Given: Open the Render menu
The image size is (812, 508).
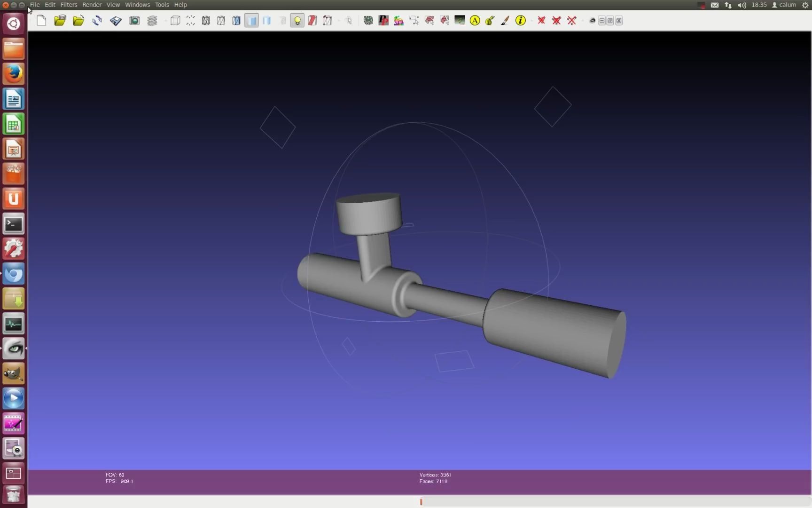Looking at the screenshot, I should 92,4.
